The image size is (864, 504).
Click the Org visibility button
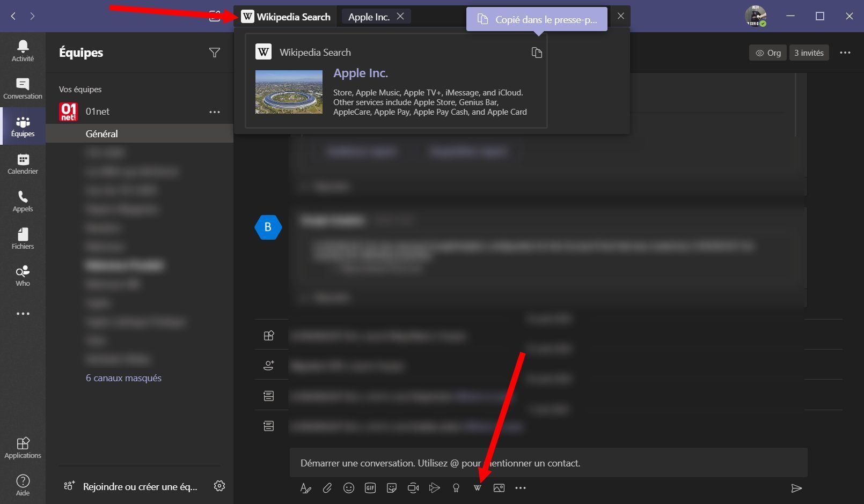click(x=768, y=53)
